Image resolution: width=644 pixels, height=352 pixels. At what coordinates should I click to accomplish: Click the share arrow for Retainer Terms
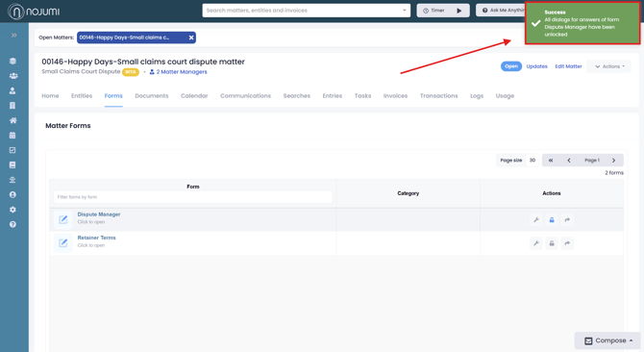pyautogui.click(x=567, y=243)
